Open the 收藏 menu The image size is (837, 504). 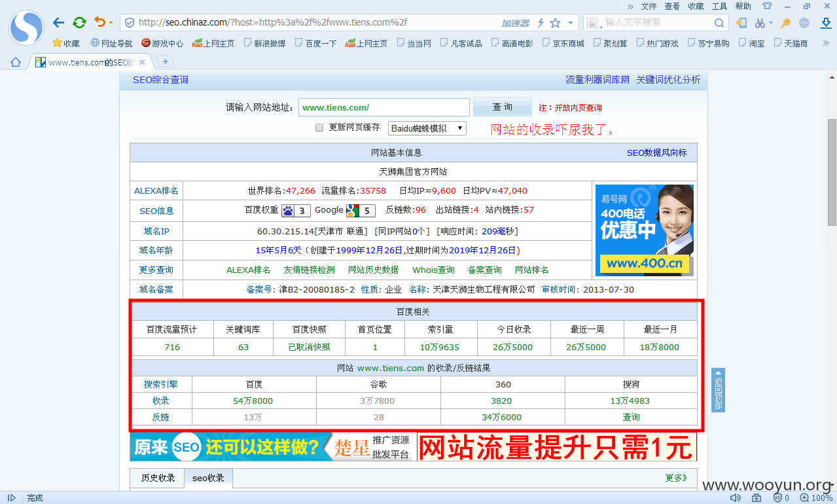(696, 6)
